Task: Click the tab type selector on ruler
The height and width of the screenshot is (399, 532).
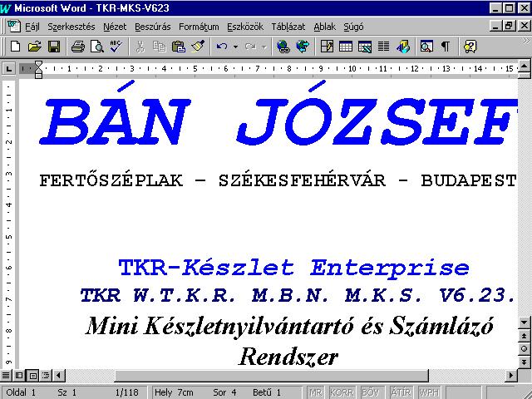Action: [x=8, y=69]
